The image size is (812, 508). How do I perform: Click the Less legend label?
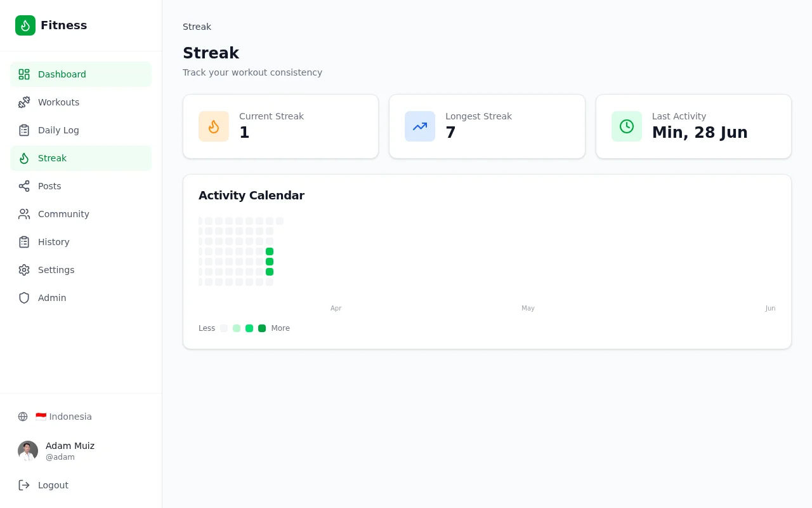point(207,328)
